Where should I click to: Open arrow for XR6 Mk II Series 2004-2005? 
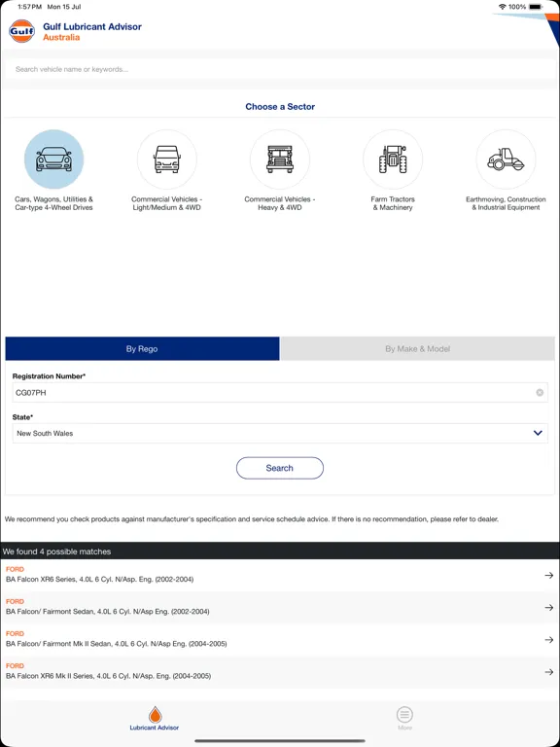coord(549,672)
